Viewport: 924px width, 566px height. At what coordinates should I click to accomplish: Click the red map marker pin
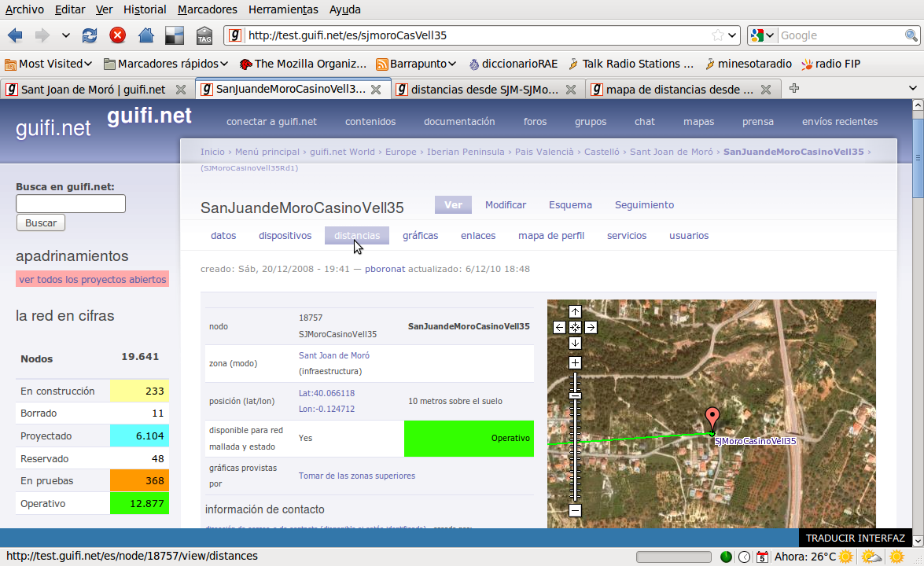(x=712, y=418)
